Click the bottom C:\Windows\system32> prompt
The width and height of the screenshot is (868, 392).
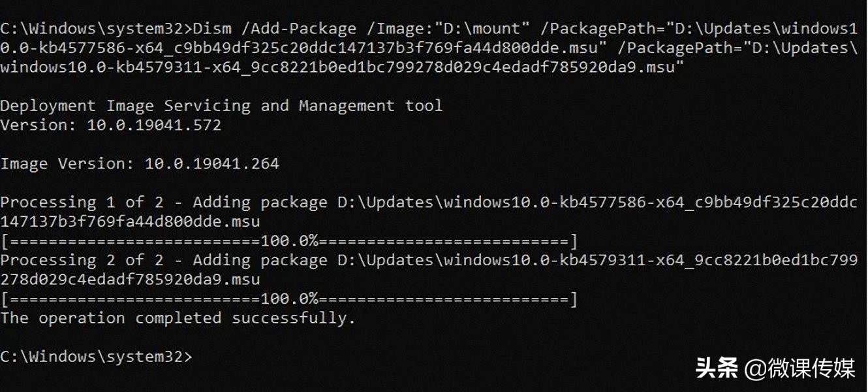click(97, 357)
